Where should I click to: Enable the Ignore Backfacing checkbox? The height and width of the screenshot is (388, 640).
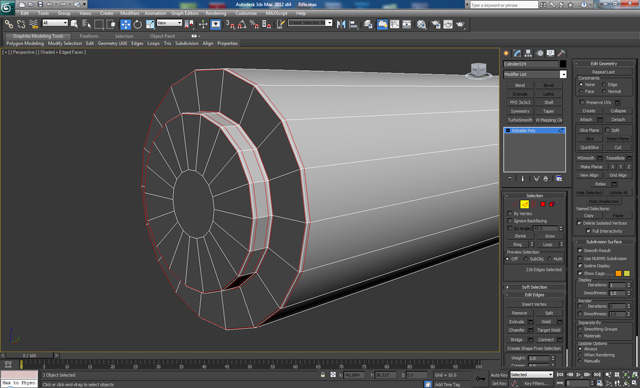510,221
